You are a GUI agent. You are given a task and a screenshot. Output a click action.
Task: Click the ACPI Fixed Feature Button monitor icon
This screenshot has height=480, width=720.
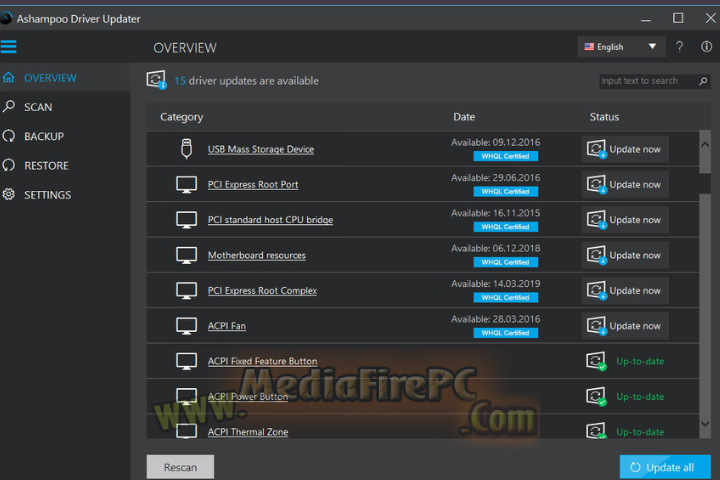point(186,361)
